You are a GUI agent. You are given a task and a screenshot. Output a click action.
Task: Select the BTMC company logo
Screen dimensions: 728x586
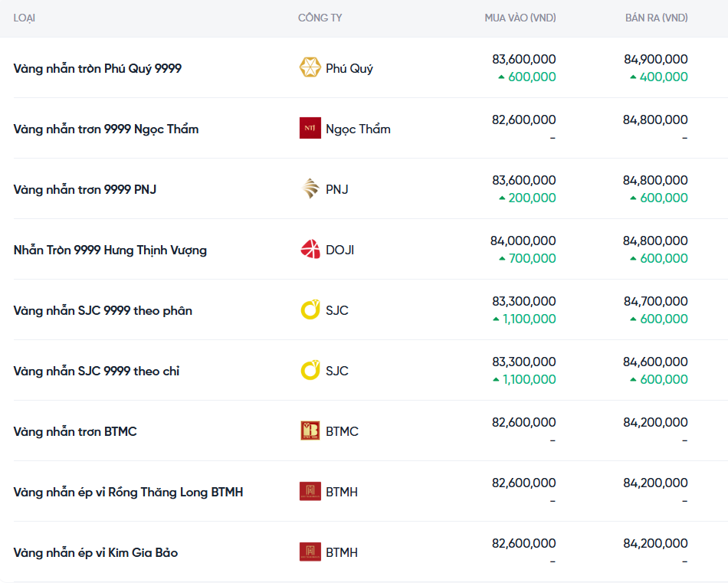[x=310, y=431]
